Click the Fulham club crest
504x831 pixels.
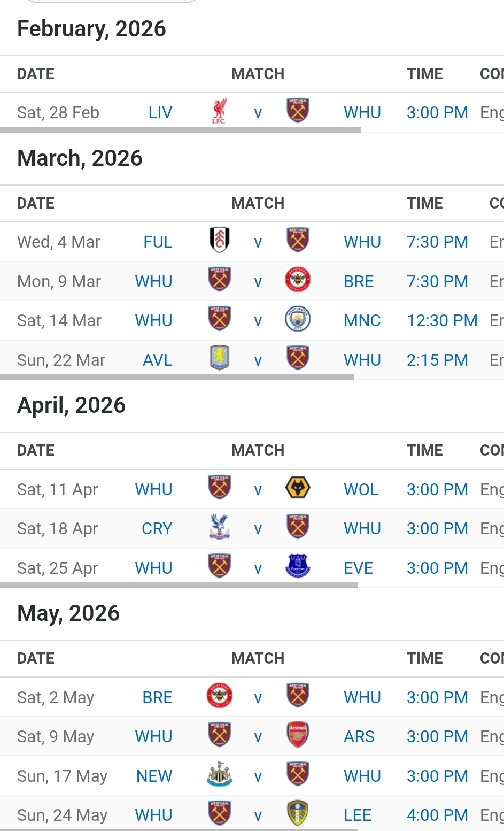[x=219, y=240]
